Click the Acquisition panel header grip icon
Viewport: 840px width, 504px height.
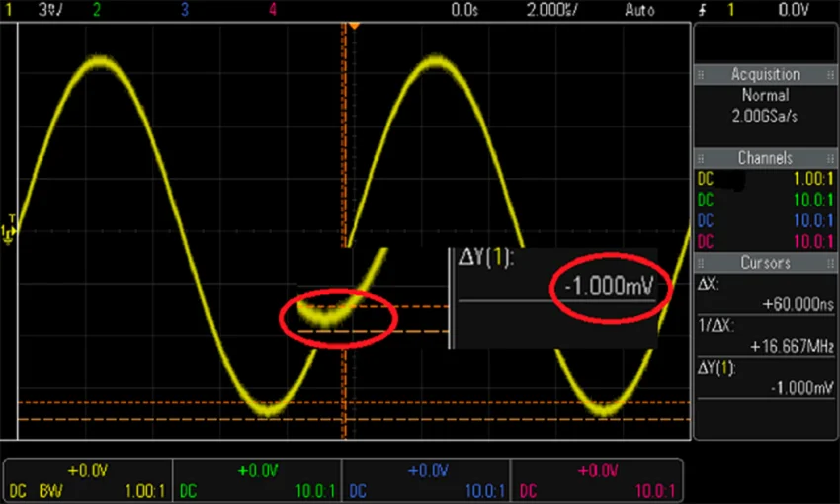(701, 75)
